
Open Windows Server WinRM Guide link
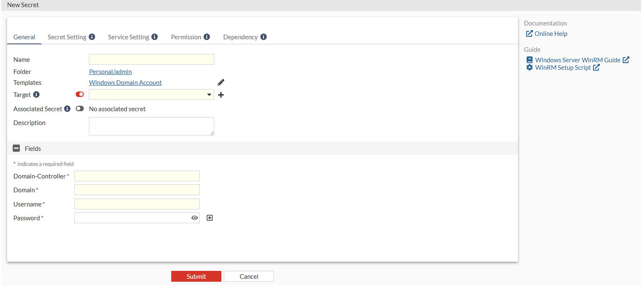click(578, 60)
